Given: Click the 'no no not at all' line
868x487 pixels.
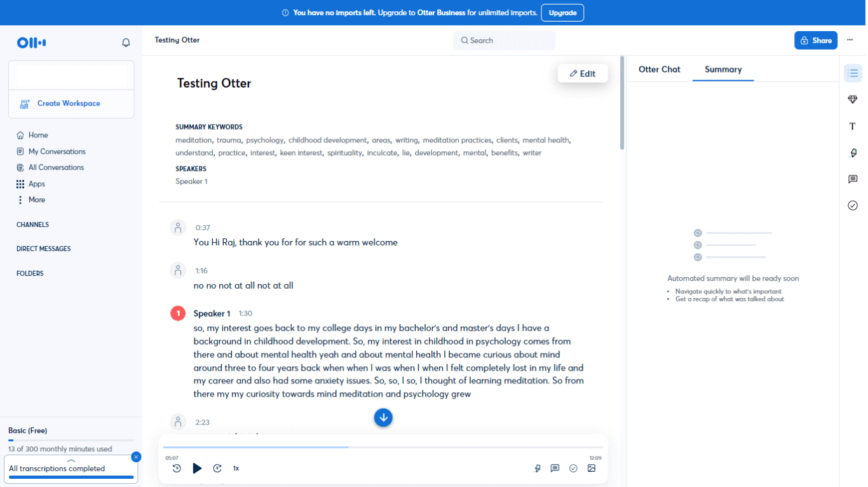Looking at the screenshot, I should pyautogui.click(x=243, y=285).
